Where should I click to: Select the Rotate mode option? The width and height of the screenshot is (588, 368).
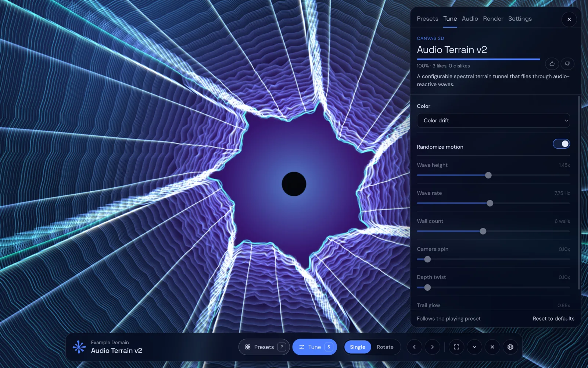coord(385,347)
